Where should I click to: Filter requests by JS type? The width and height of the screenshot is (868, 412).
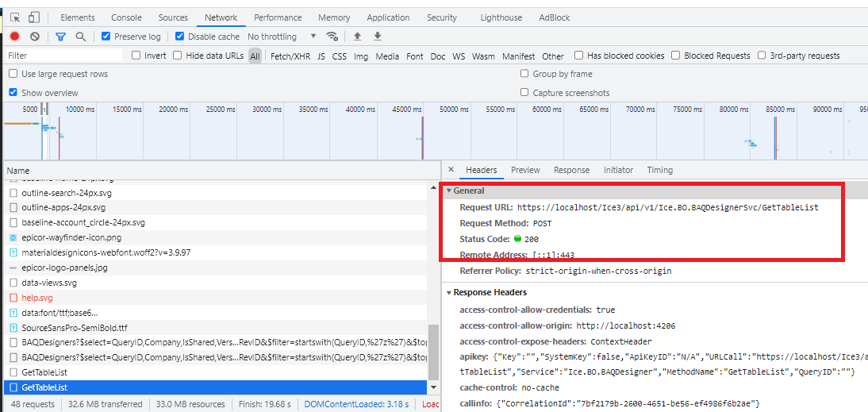coord(321,56)
